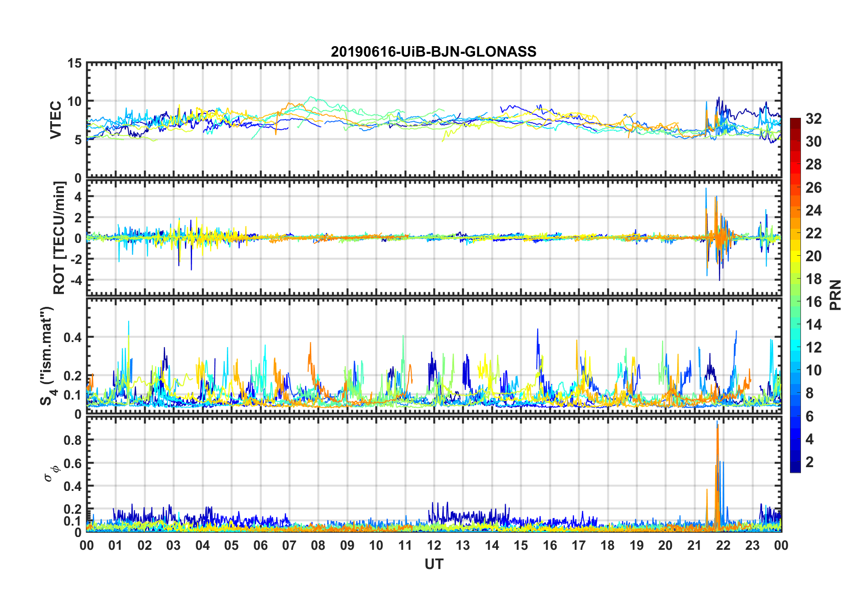Select the S4 ("ism.mat") axis label
Viewport: 868px width, 590px height.
point(47,356)
